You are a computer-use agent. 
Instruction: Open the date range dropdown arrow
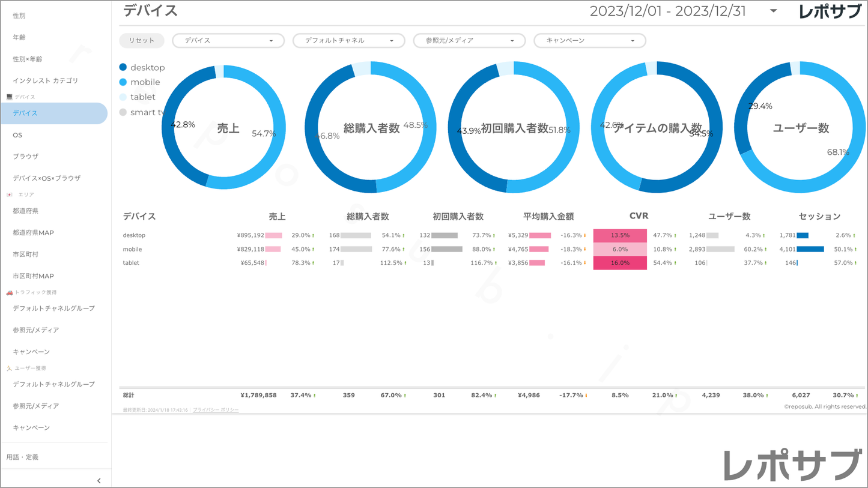(774, 11)
